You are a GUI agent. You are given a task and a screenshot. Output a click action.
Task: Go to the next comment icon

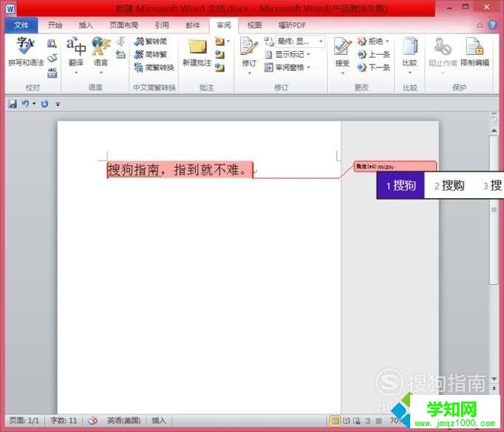point(220,67)
